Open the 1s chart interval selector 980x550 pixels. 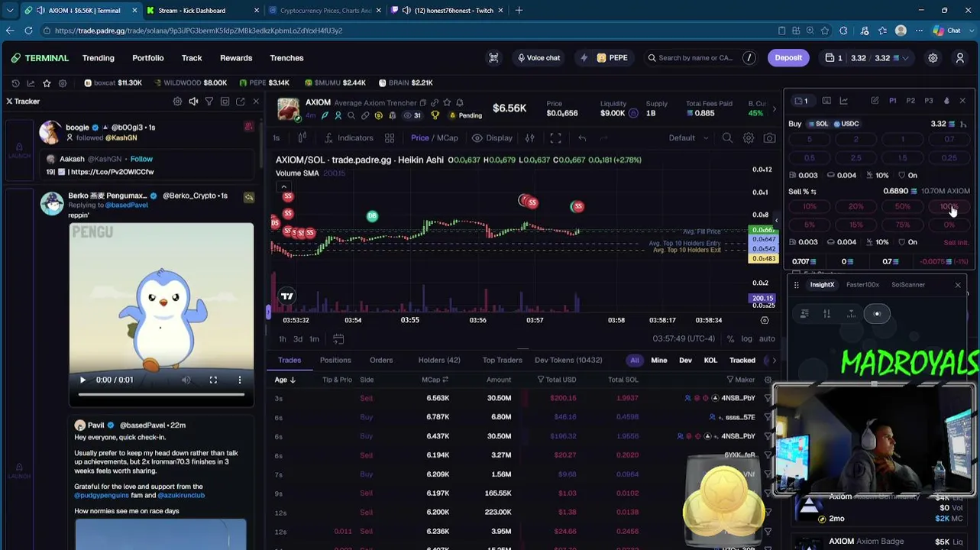pos(277,138)
